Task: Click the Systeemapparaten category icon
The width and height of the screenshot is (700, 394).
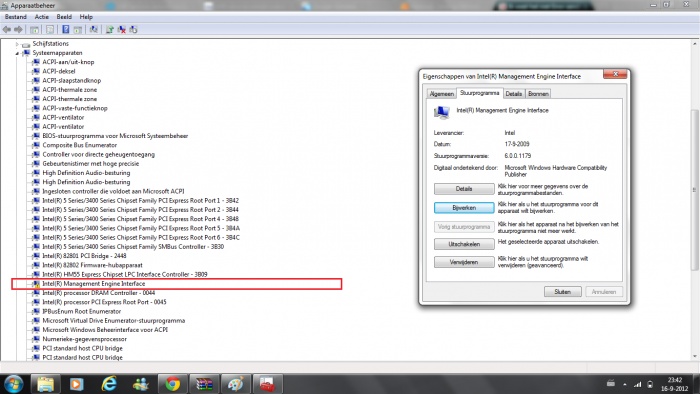Action: [26, 53]
